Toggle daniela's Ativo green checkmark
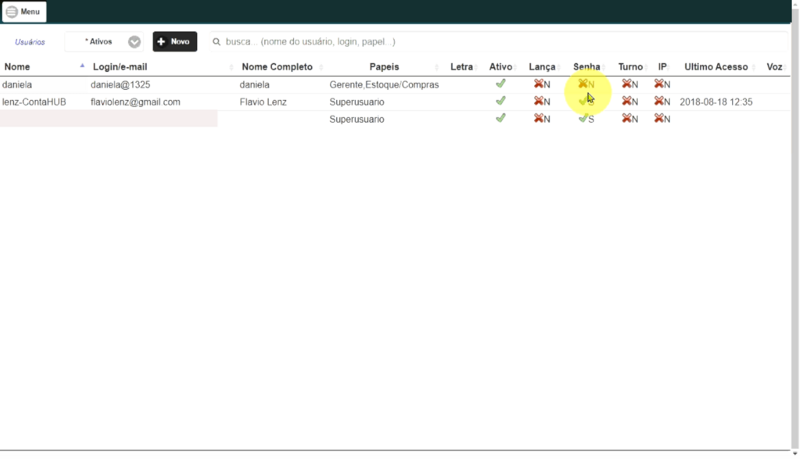The height and width of the screenshot is (459, 800). point(501,84)
